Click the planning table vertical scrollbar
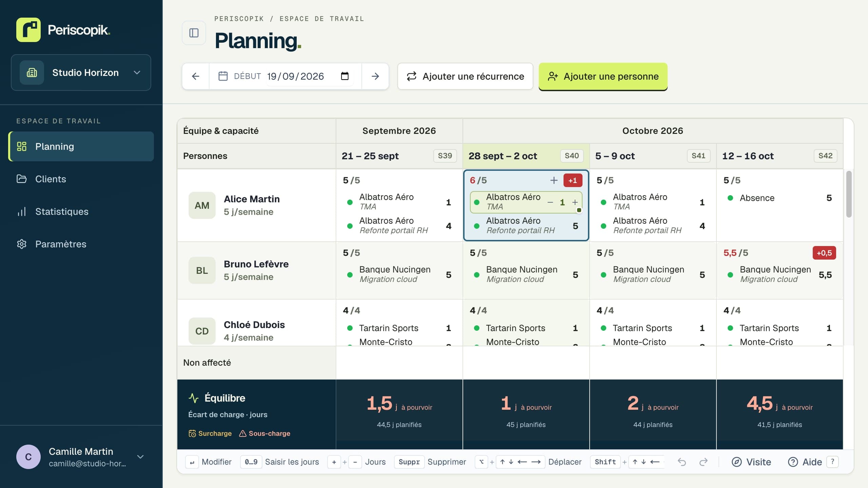This screenshot has height=488, width=868. tap(849, 194)
